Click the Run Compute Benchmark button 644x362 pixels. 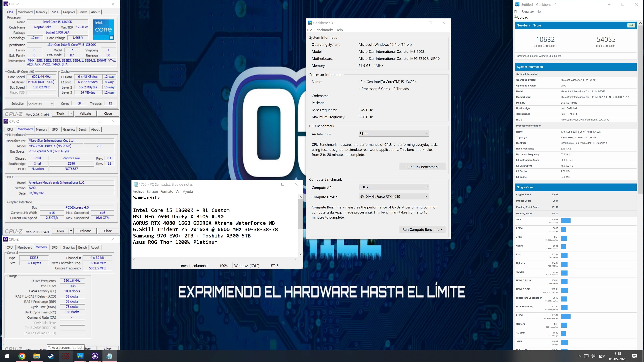tap(422, 230)
